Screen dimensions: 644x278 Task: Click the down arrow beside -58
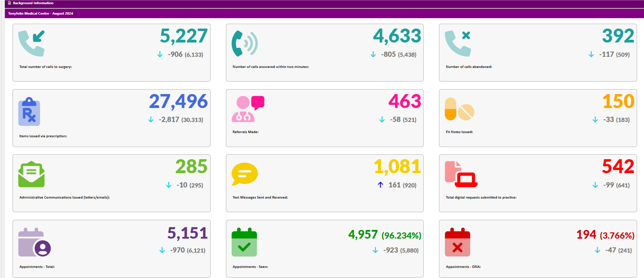pos(382,119)
